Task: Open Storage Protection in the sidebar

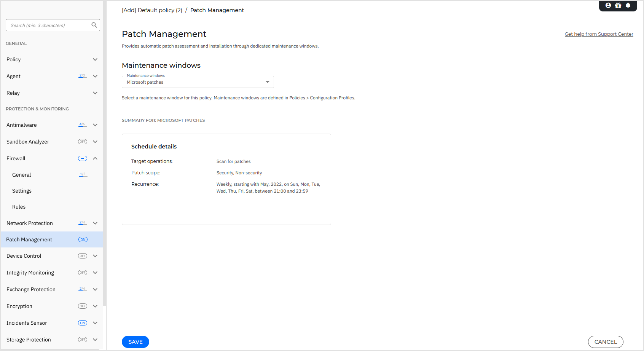Action: click(x=29, y=340)
